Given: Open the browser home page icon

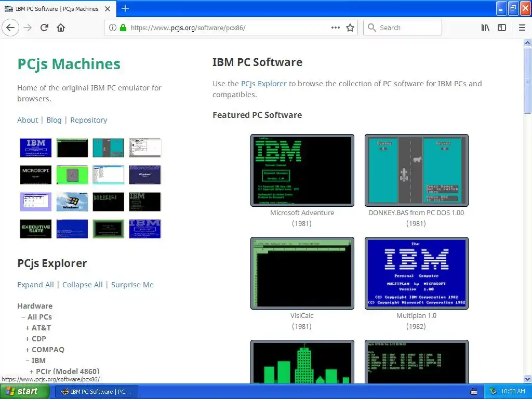Looking at the screenshot, I should (x=61, y=28).
